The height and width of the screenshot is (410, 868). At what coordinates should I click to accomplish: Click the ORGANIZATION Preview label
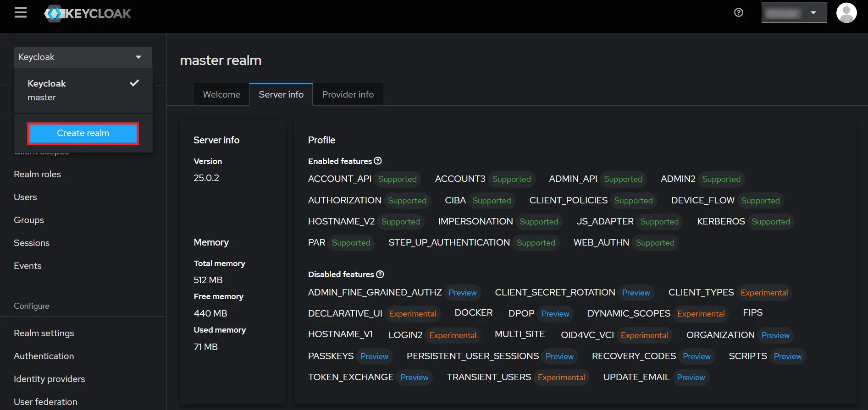(x=775, y=335)
